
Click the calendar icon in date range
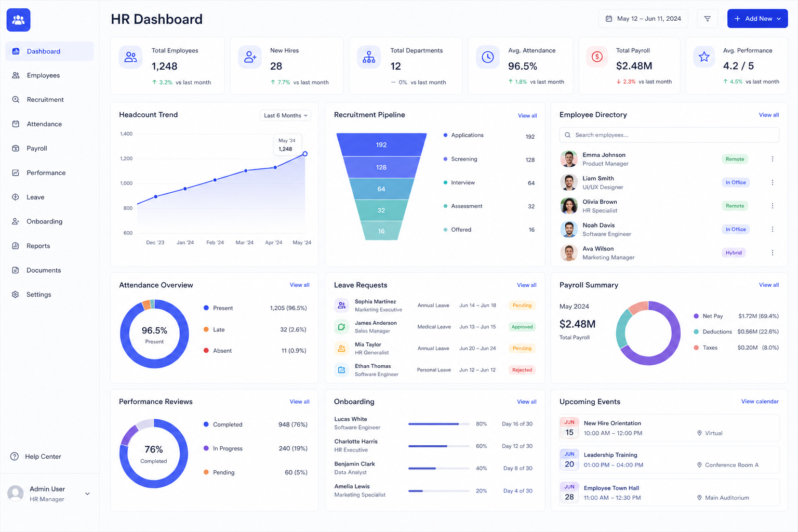[609, 19]
